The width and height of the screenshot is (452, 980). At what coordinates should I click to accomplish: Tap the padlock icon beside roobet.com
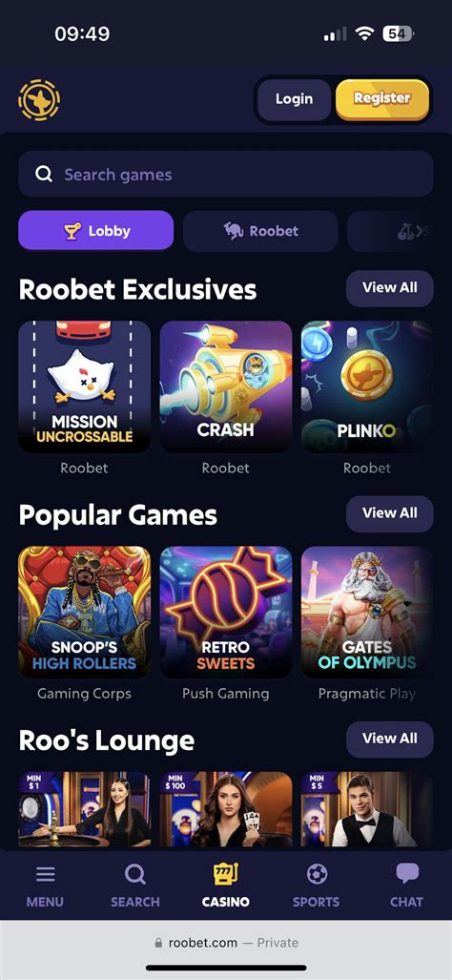pos(158,943)
